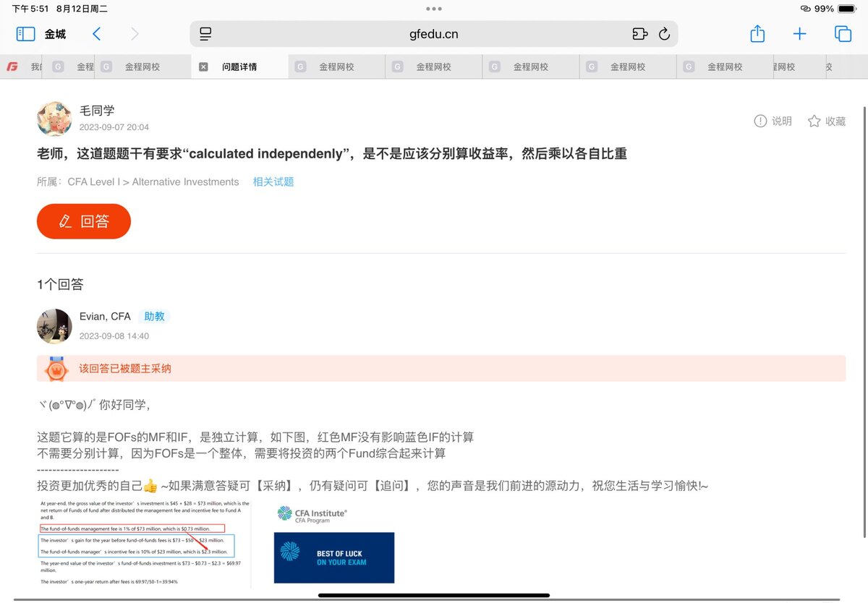Click the 该回答已被题主采纳 banner text
This screenshot has height=603, width=868.
[125, 369]
